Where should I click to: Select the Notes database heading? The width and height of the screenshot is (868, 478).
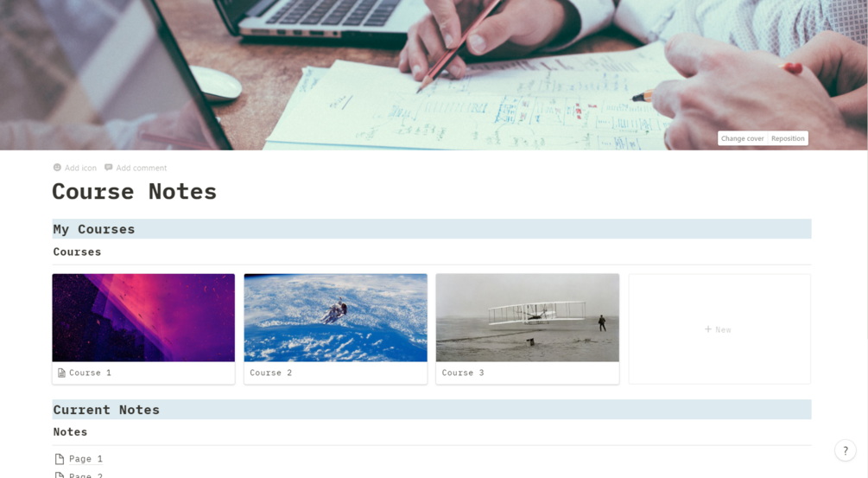tap(70, 432)
